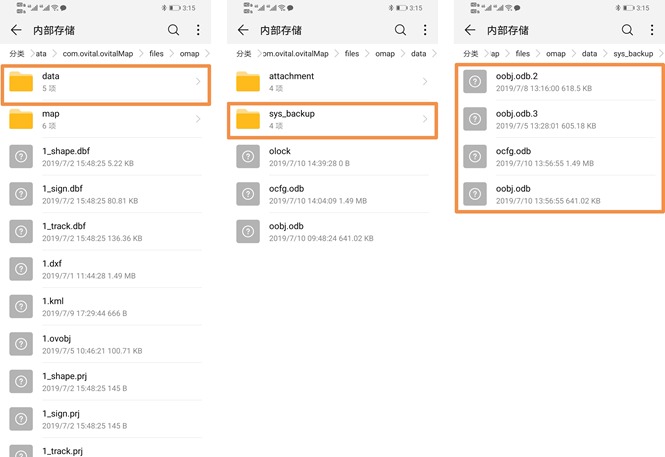Select the attachment folder icon
Screen dimensions: 665x457
click(x=249, y=81)
